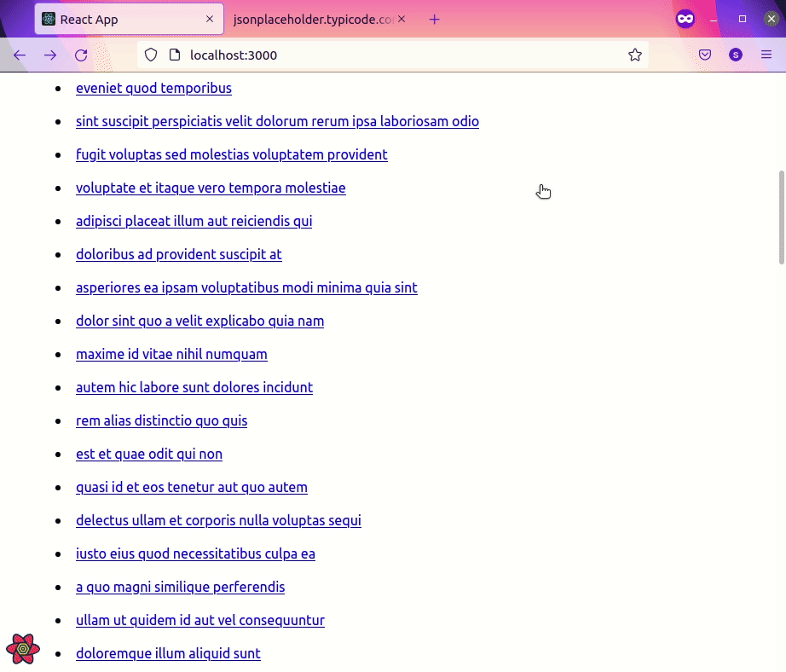Image resolution: width=786 pixels, height=672 pixels.
Task: Switch to the jsonplaceholder.typicode tab
Action: 314,20
